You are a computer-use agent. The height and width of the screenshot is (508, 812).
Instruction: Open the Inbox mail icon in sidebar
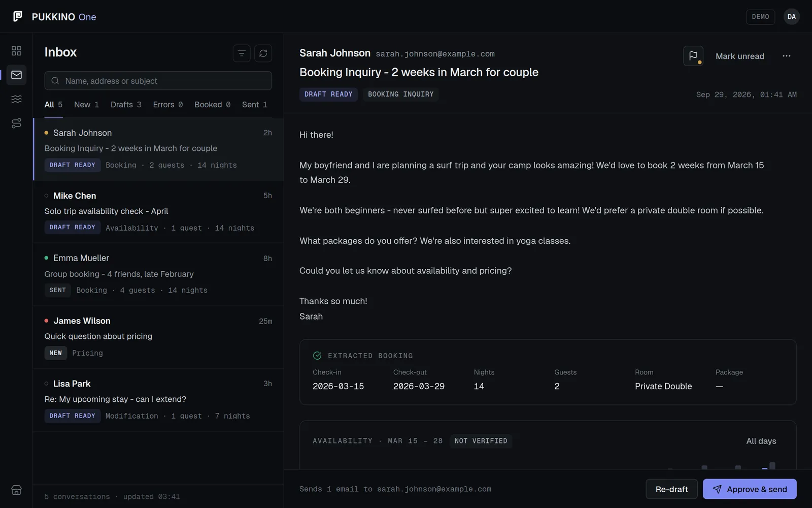16,75
